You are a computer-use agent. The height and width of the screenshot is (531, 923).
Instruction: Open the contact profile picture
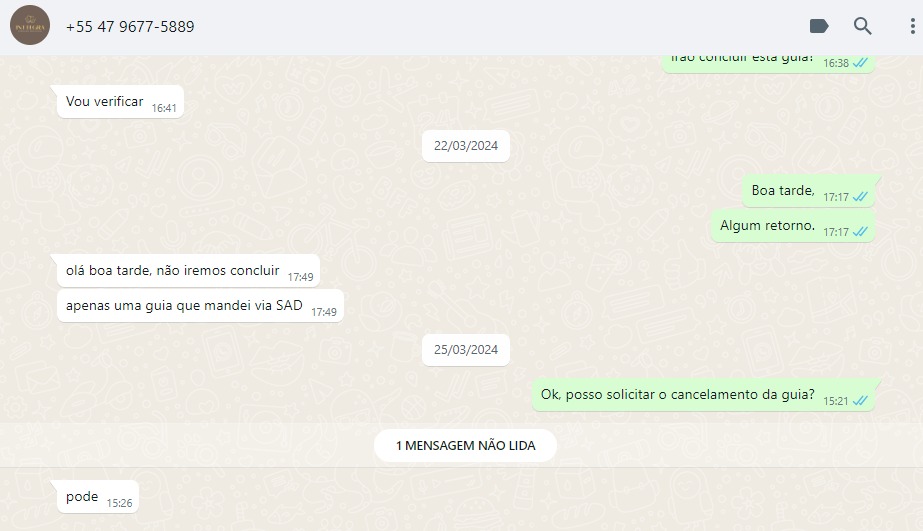(30, 26)
